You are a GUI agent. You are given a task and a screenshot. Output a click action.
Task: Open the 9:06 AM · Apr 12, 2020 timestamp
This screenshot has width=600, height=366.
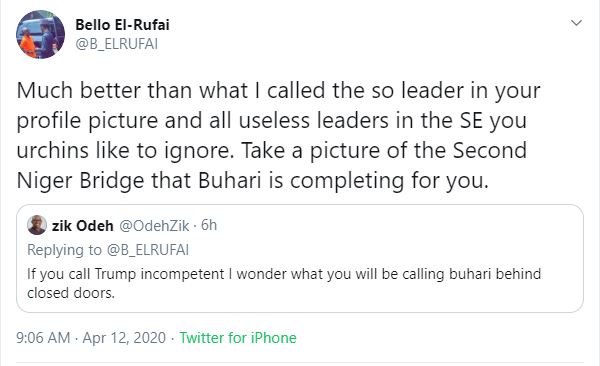[91, 338]
